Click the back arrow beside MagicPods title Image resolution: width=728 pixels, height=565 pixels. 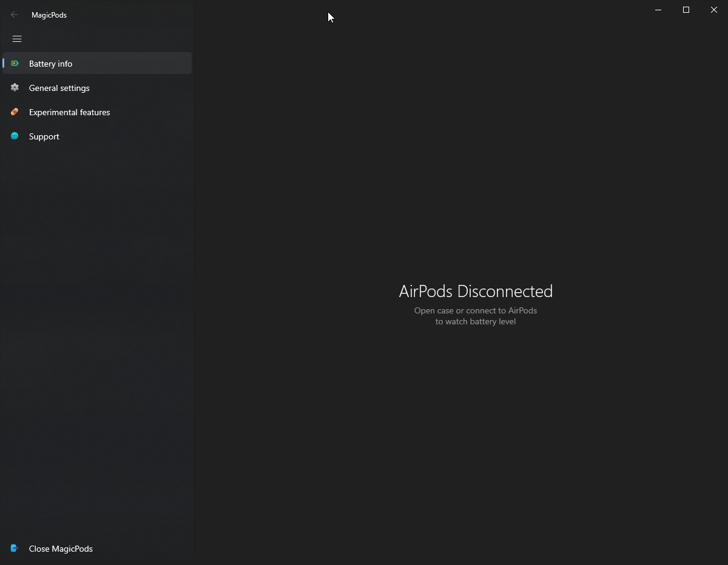point(14,14)
